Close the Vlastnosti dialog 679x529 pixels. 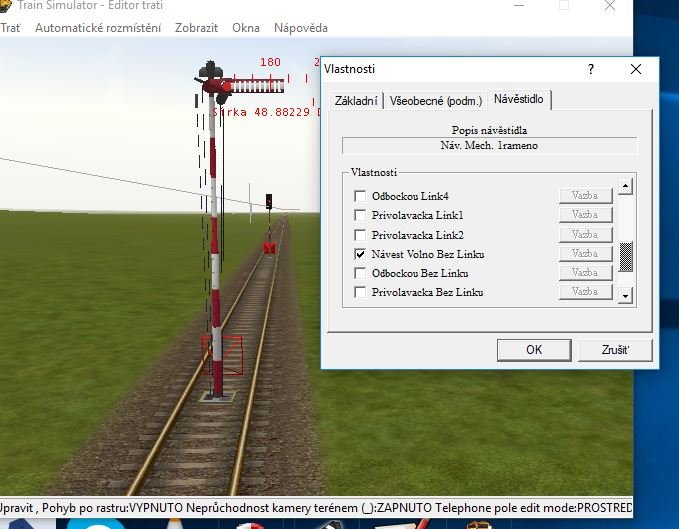click(x=636, y=69)
